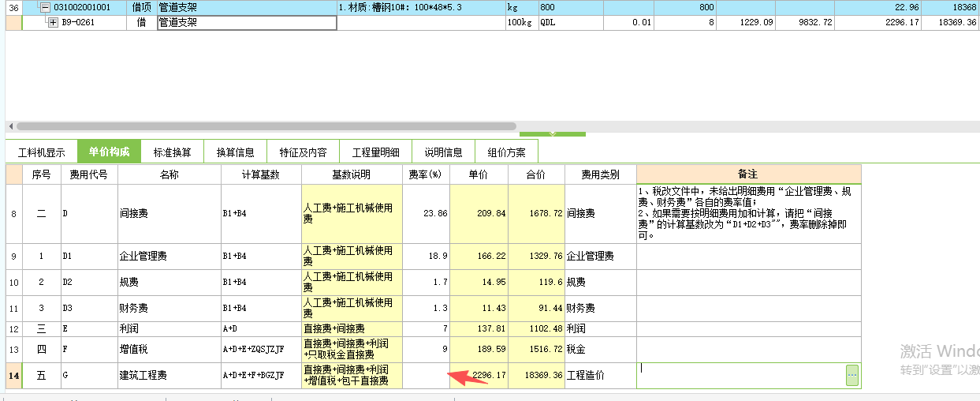Click the calculation base A+D cell
Viewport: 980px width, 401px height.
261,328
